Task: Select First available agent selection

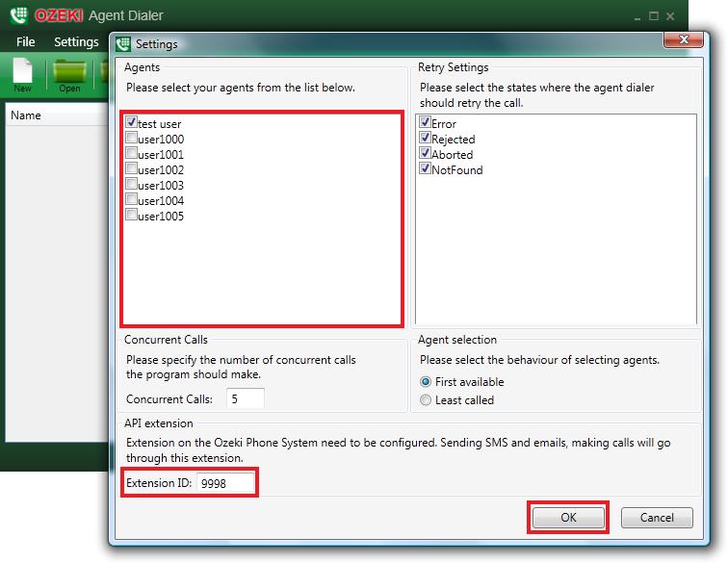Action: coord(426,381)
